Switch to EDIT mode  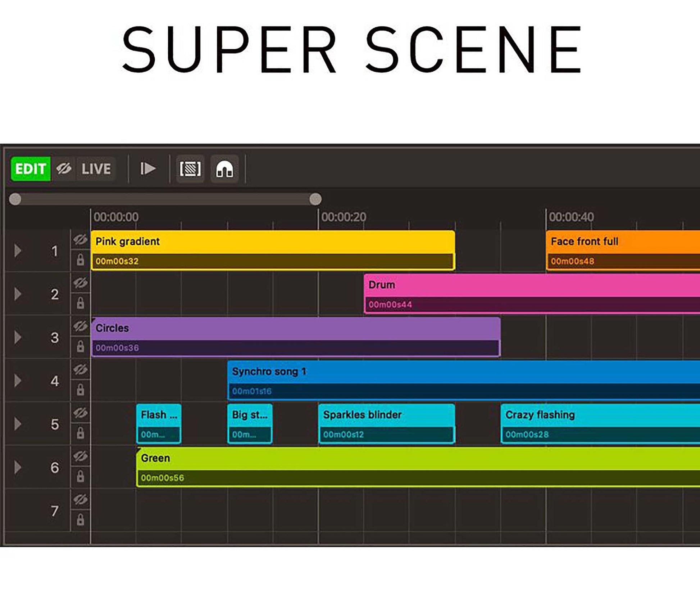pyautogui.click(x=31, y=168)
